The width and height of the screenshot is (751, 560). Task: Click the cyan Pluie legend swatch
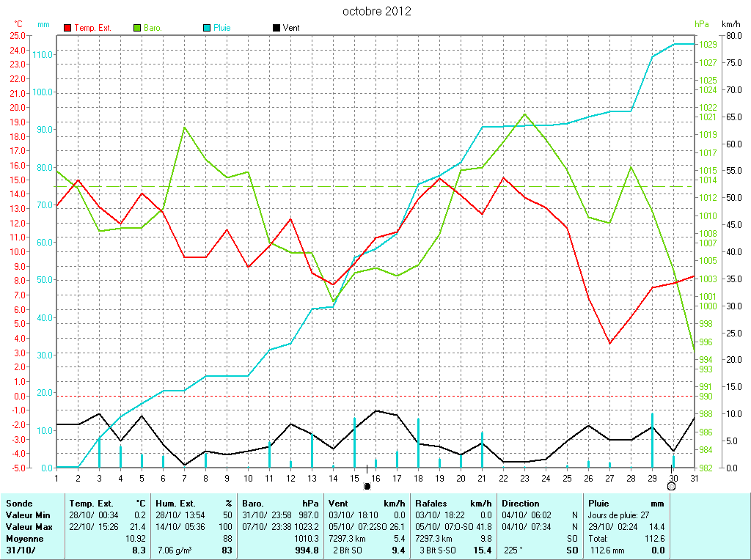click(207, 28)
